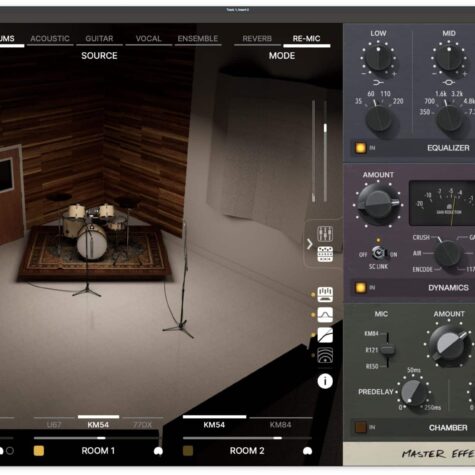Click the gain reduction meter display
475x475 pixels.
[442, 203]
